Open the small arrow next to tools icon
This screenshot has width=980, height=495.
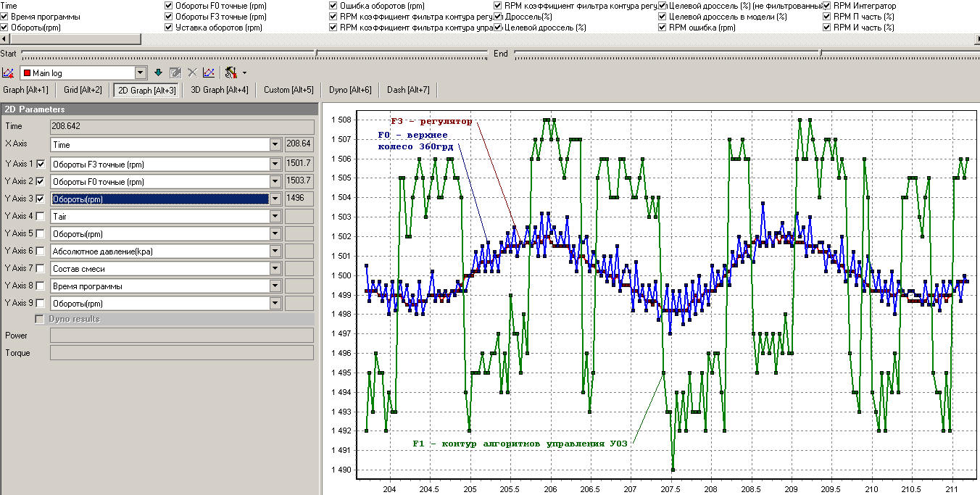pyautogui.click(x=244, y=73)
